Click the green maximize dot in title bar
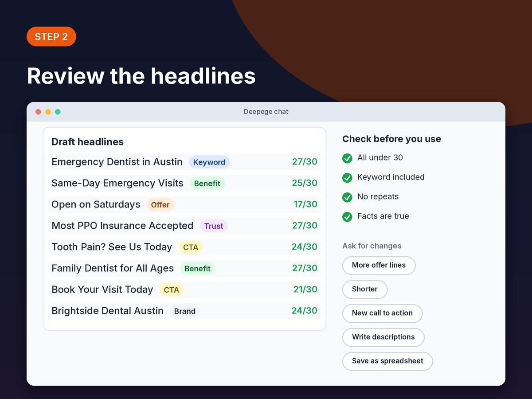Viewport: 532px width, 399px height. pos(58,112)
